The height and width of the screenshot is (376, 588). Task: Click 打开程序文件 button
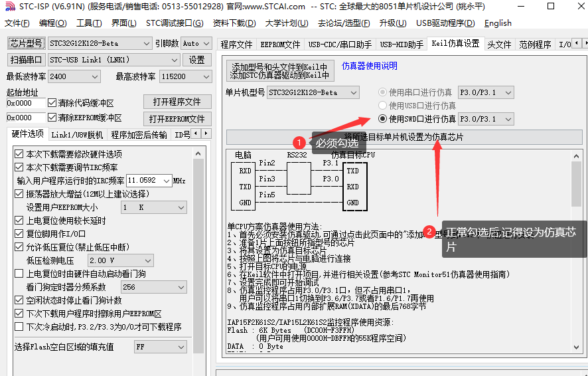coord(177,102)
